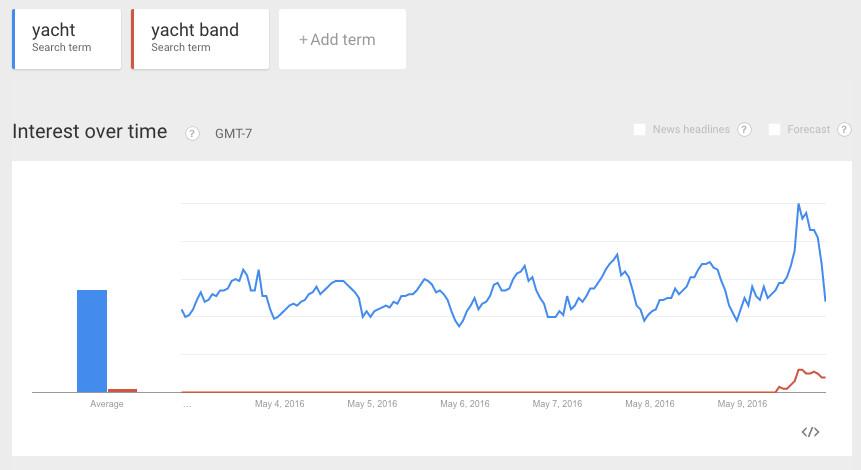Click the red yacht band average bar
Screen dimensions: 861x470
(x=122, y=390)
